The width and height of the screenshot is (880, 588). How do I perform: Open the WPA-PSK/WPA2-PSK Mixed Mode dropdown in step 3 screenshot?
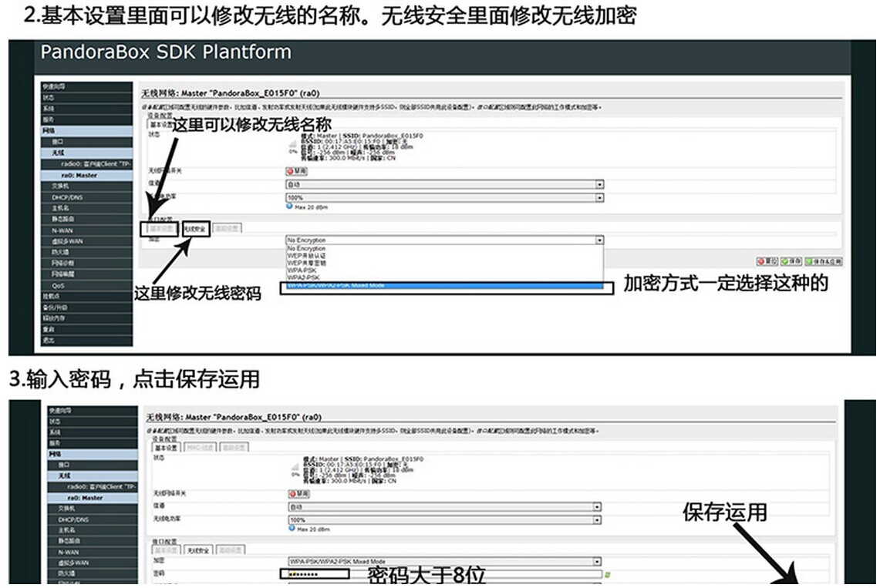(445, 561)
